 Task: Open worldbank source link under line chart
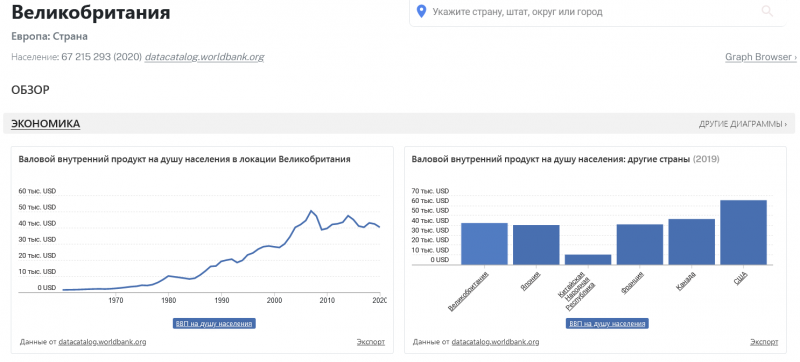coord(103,342)
